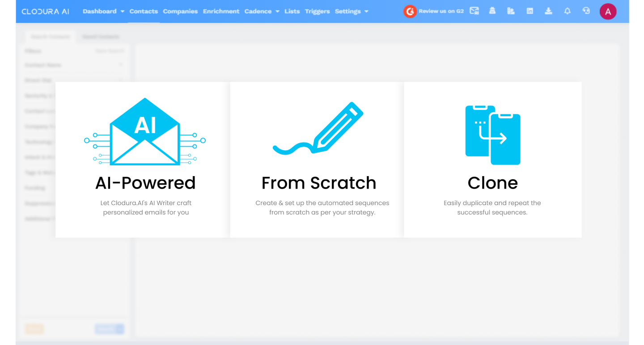
Task: Click the support headset icon
Action: [586, 11]
